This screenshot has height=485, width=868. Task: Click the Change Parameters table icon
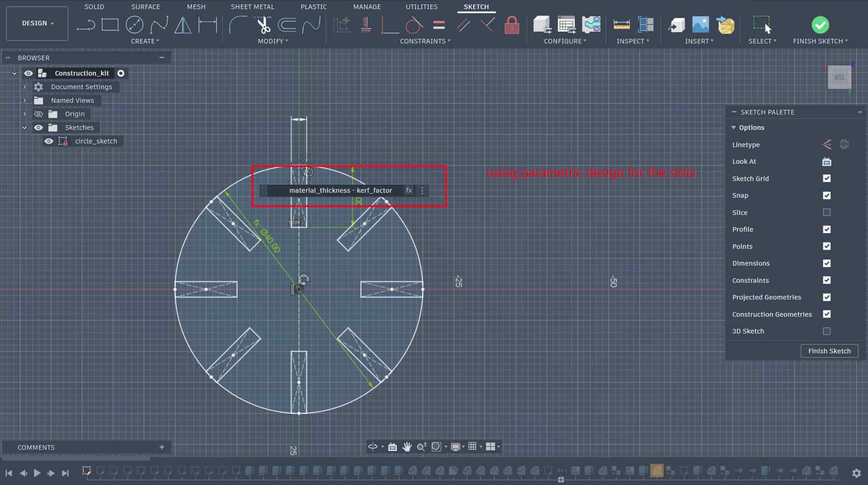[x=566, y=24]
